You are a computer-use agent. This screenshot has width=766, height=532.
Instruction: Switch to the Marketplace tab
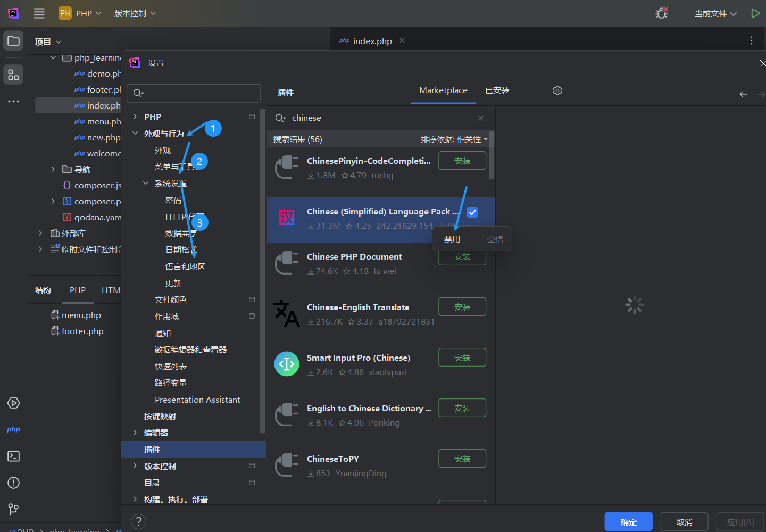(x=443, y=90)
